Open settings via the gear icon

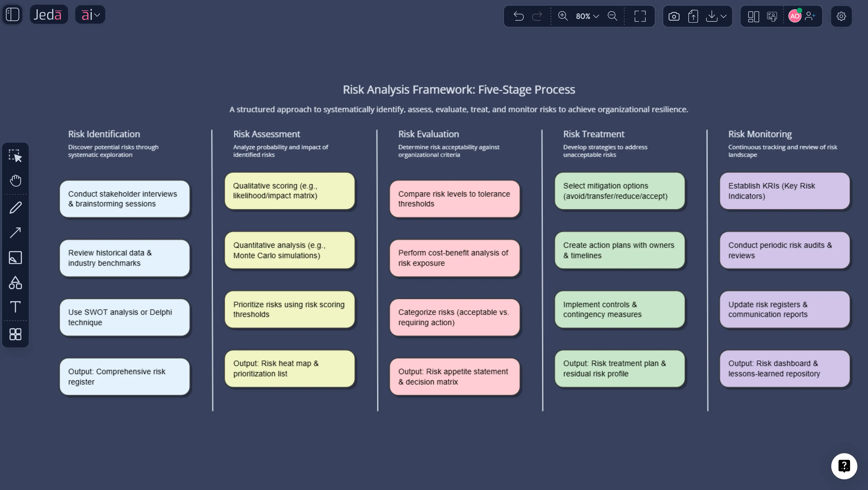point(841,16)
